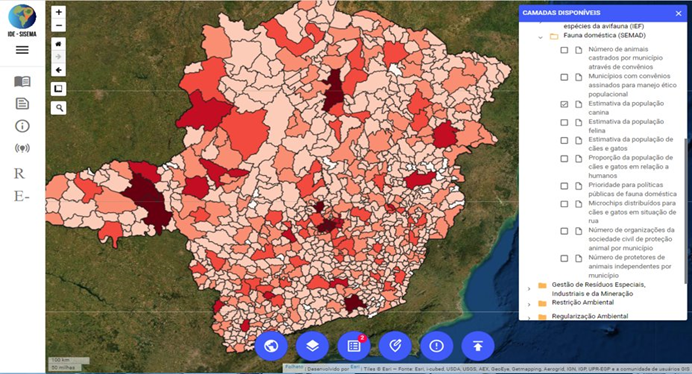This screenshot has width=692, height=374.
Task: Click the 100 km scale bar
Action: (69, 360)
